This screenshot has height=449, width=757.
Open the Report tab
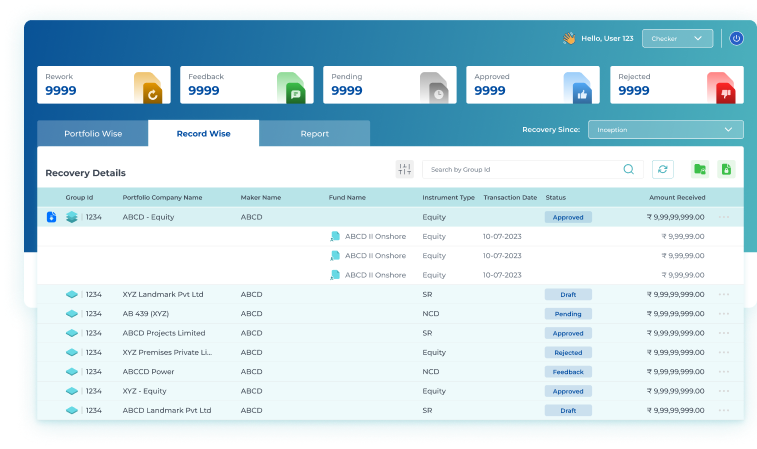pos(314,134)
